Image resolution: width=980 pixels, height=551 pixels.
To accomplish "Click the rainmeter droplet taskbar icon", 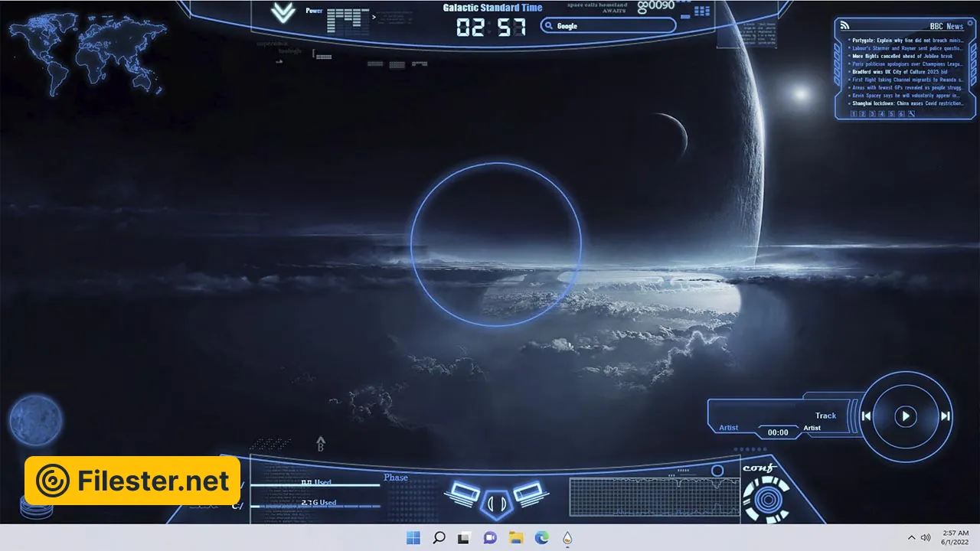I will (567, 538).
